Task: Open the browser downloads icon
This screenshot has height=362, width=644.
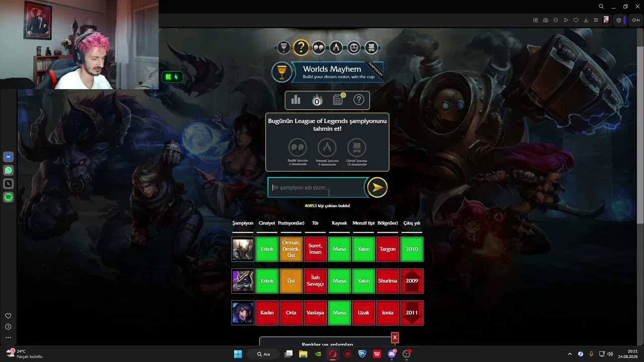Action: (586, 20)
